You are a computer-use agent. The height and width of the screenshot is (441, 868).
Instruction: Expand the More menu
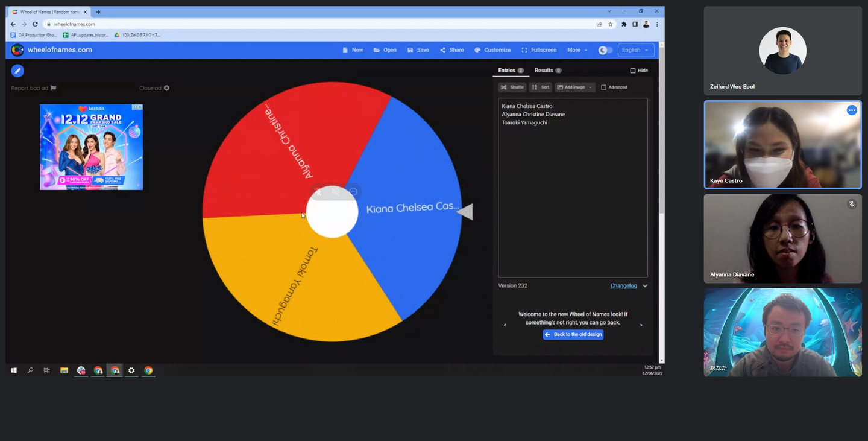577,50
